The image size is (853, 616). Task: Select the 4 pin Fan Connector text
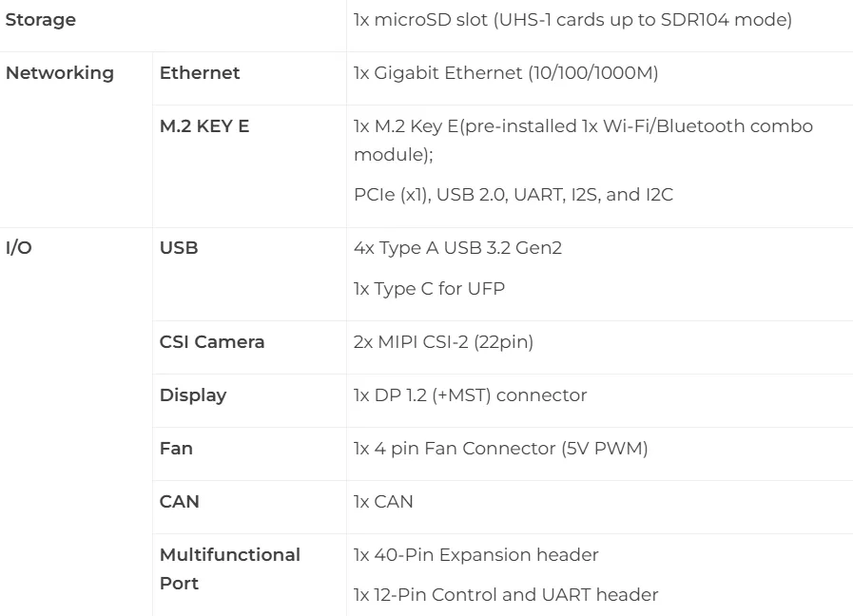point(500,449)
